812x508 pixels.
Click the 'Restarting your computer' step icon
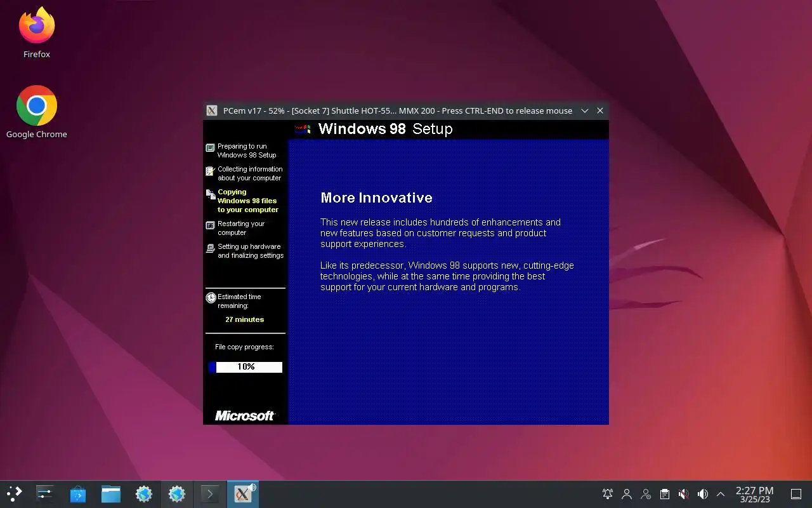[211, 225]
